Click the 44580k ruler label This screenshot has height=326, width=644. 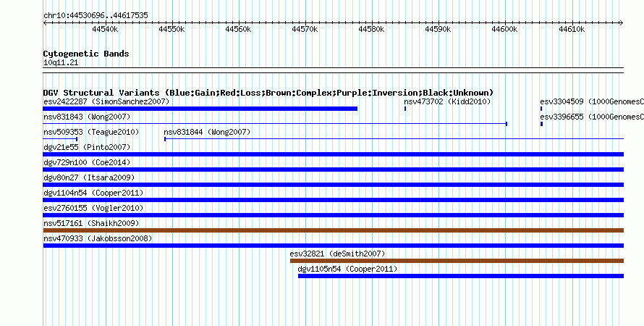coord(371,29)
